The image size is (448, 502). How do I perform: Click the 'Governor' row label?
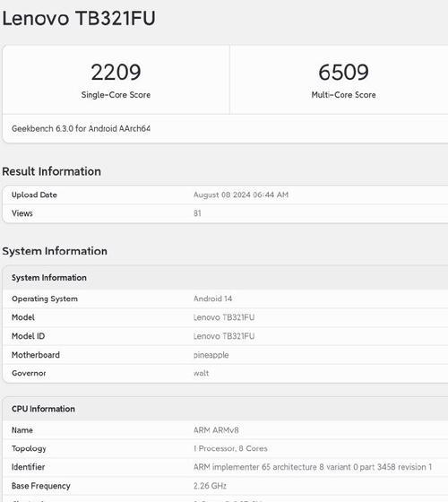[x=29, y=373]
